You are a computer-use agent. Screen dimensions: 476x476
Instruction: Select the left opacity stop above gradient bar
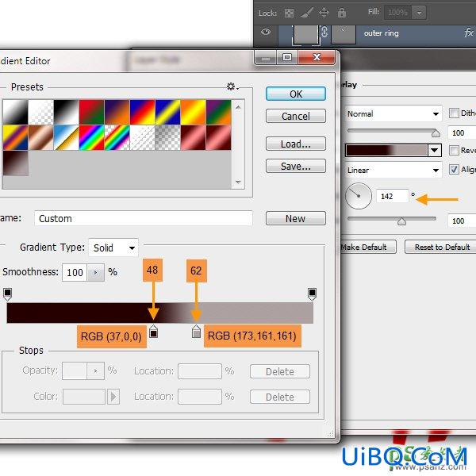(x=8, y=294)
